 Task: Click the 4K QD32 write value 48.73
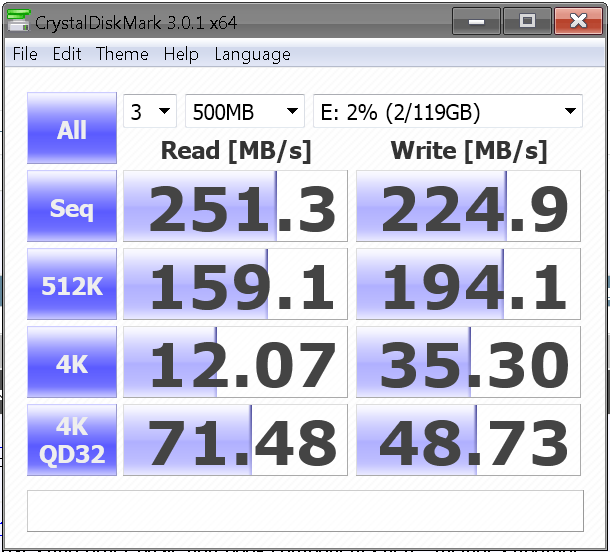click(468, 440)
